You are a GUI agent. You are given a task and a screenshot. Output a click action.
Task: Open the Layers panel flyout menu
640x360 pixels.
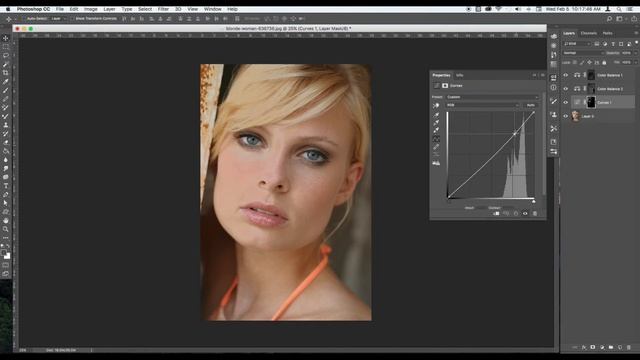(x=636, y=33)
